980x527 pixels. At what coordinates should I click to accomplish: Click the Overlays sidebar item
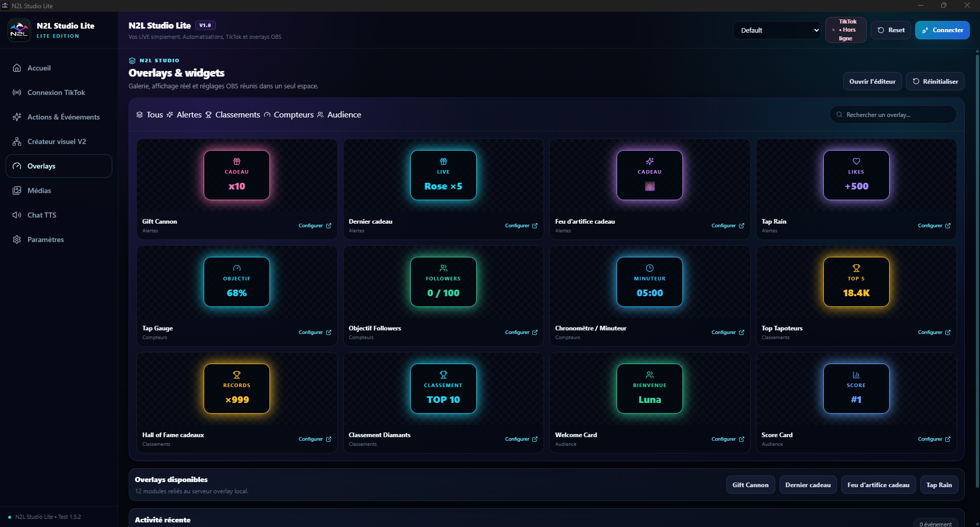59,166
